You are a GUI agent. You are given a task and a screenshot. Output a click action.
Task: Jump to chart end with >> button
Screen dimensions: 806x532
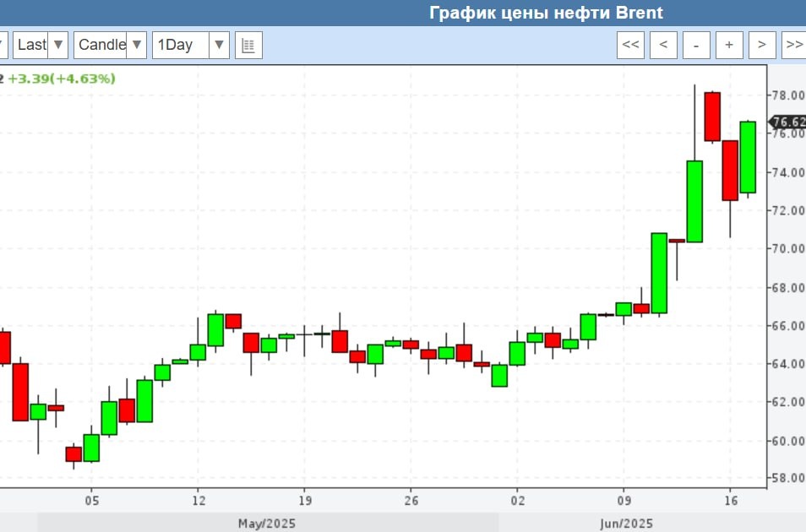[793, 45]
